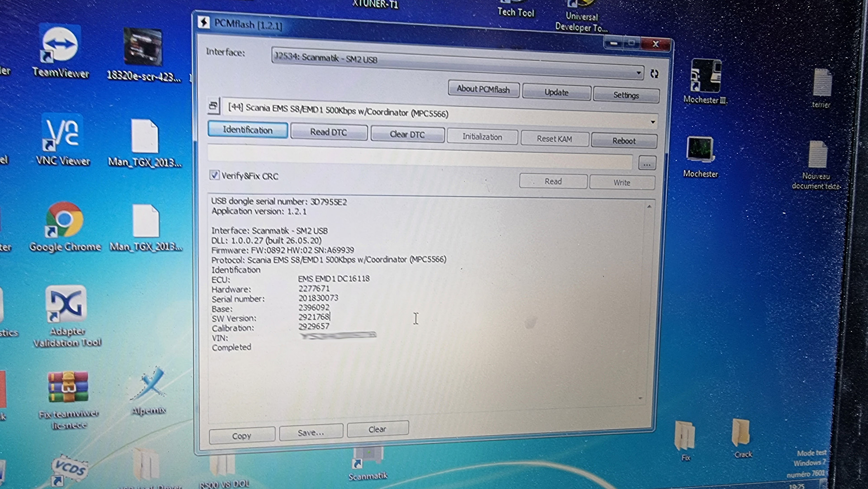Click the Update button
Viewport: 868px width, 489px height.
[x=557, y=92]
